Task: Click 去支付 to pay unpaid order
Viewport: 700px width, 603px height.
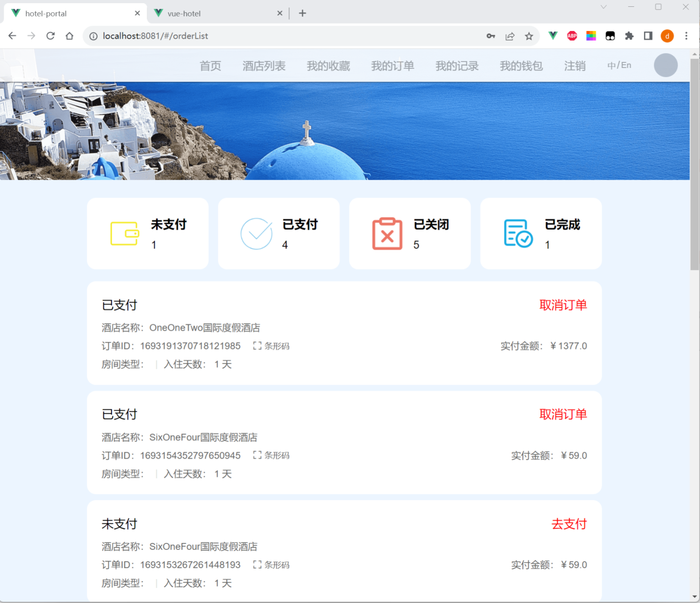Action: point(569,524)
